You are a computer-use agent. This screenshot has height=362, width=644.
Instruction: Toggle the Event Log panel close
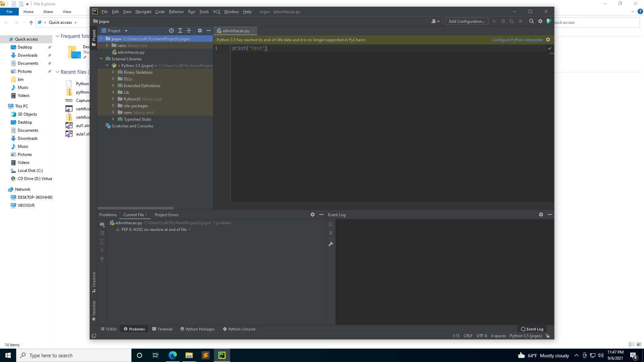[550, 215]
